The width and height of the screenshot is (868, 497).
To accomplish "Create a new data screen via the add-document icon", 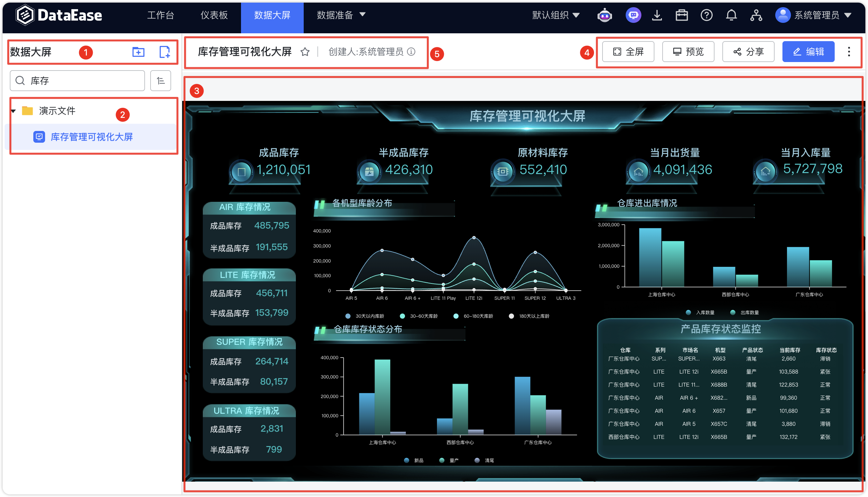I will tap(165, 52).
